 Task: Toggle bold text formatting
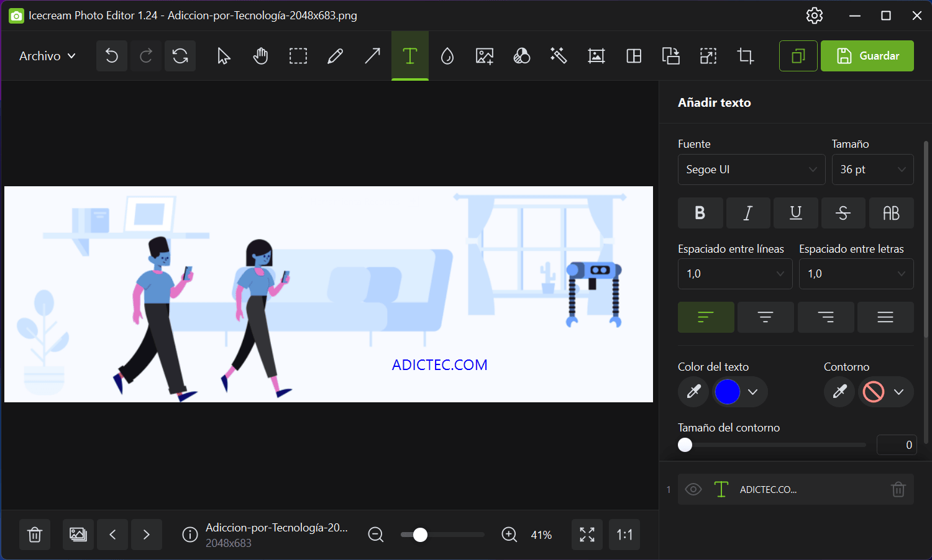coord(700,213)
